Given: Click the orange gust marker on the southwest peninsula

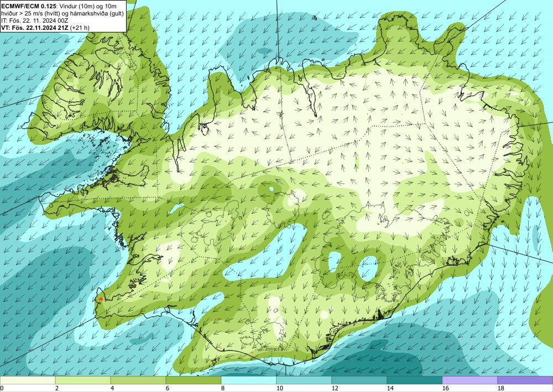Looking at the screenshot, I should point(101,299).
